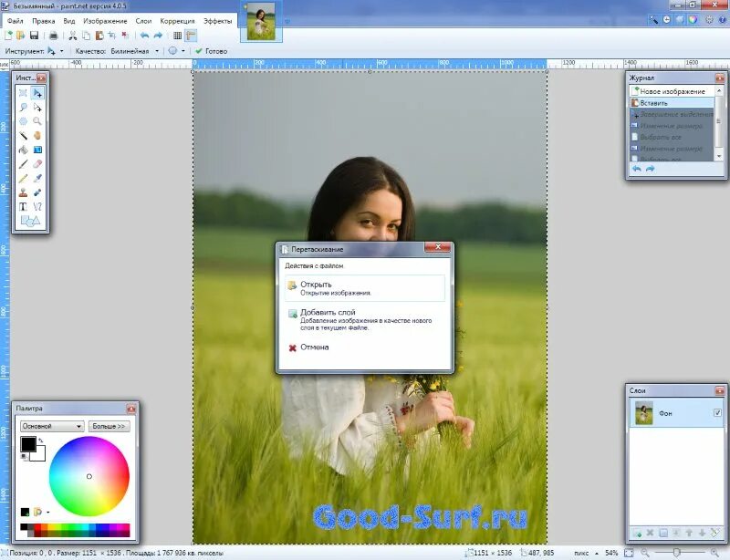The image size is (730, 560).
Task: Choose Добавить слой in the dialog
Action: tap(365, 319)
